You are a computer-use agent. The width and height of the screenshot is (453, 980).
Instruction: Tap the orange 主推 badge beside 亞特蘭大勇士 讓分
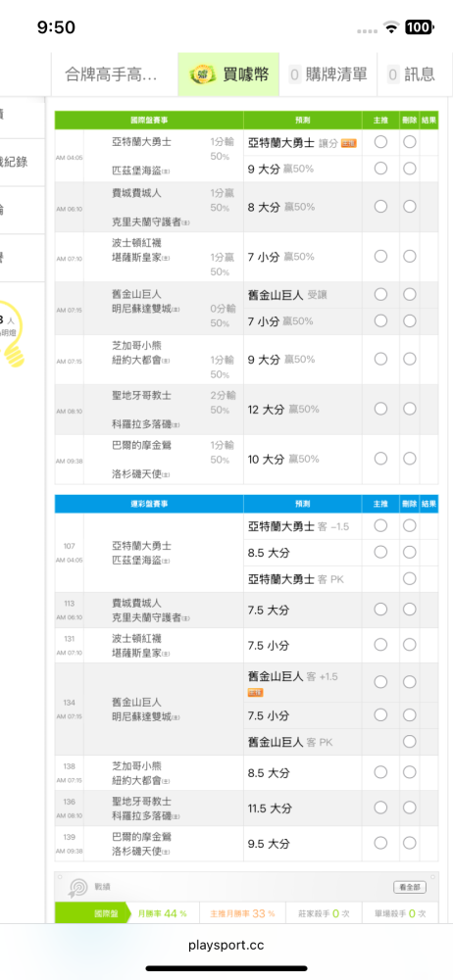click(x=348, y=143)
